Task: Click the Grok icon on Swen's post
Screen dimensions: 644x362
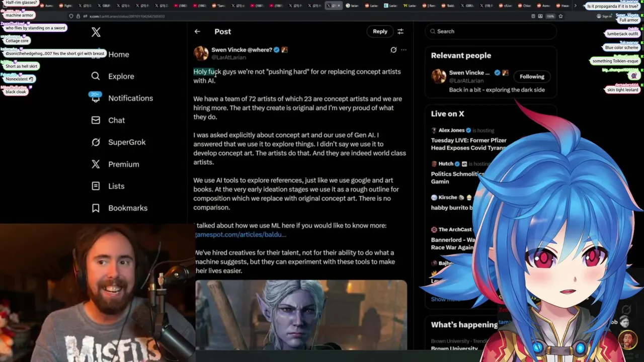Action: pos(393,50)
